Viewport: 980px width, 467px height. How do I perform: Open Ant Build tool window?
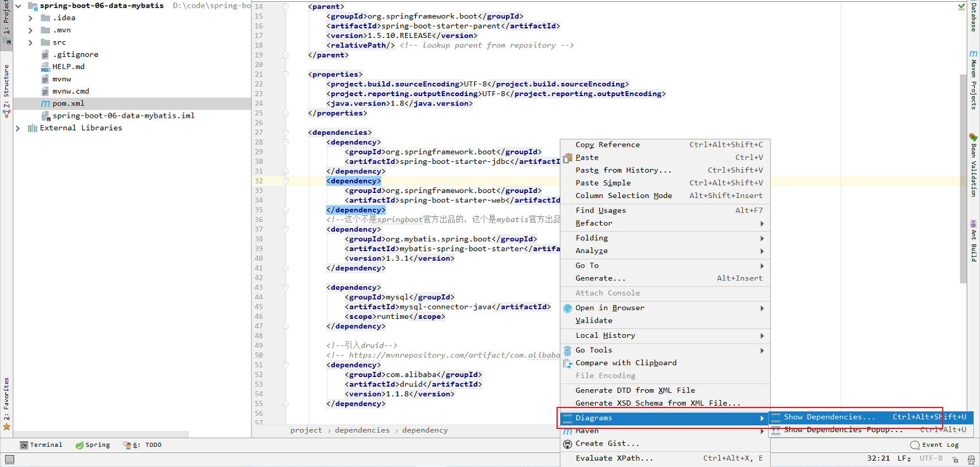(x=974, y=240)
